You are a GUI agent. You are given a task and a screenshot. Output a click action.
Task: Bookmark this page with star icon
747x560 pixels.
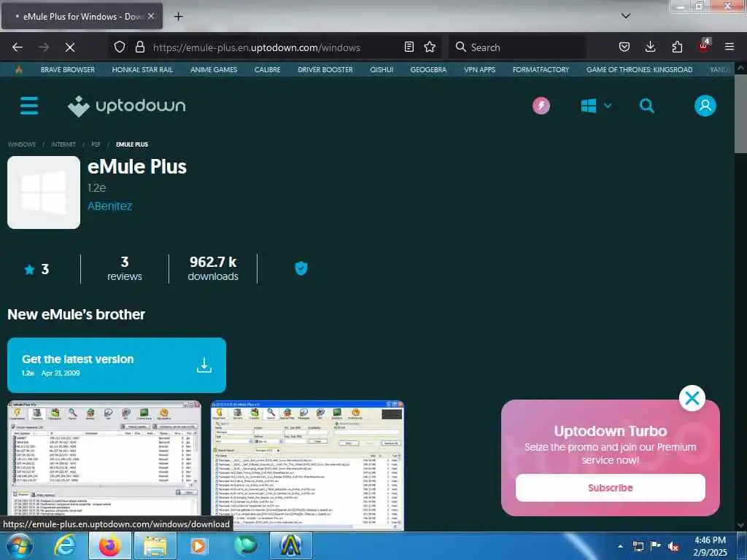[x=430, y=47]
